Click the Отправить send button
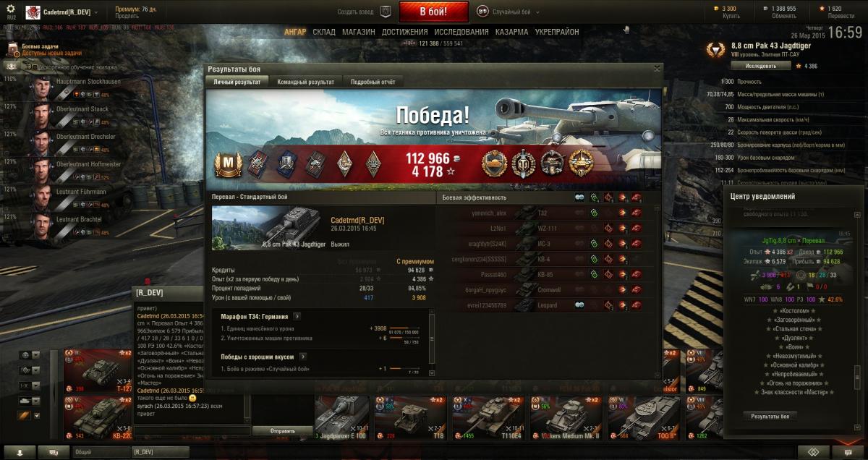This screenshot has height=460, width=868. pos(272,430)
